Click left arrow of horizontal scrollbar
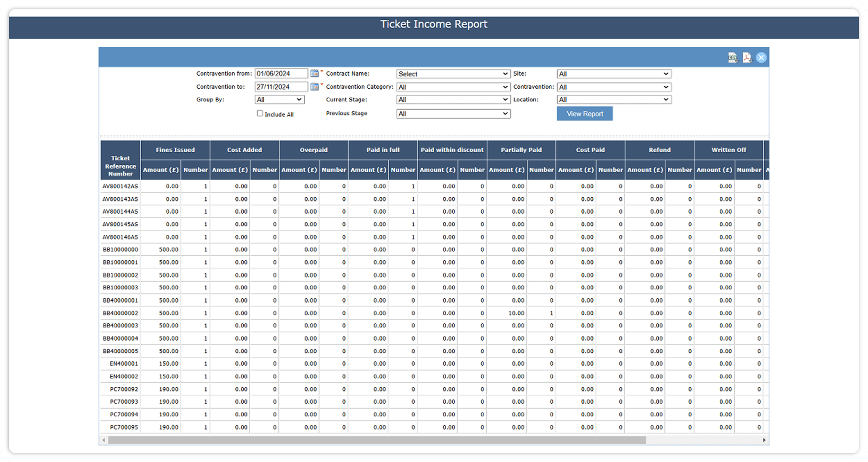Image resolution: width=868 pixels, height=462 pixels. (x=103, y=440)
